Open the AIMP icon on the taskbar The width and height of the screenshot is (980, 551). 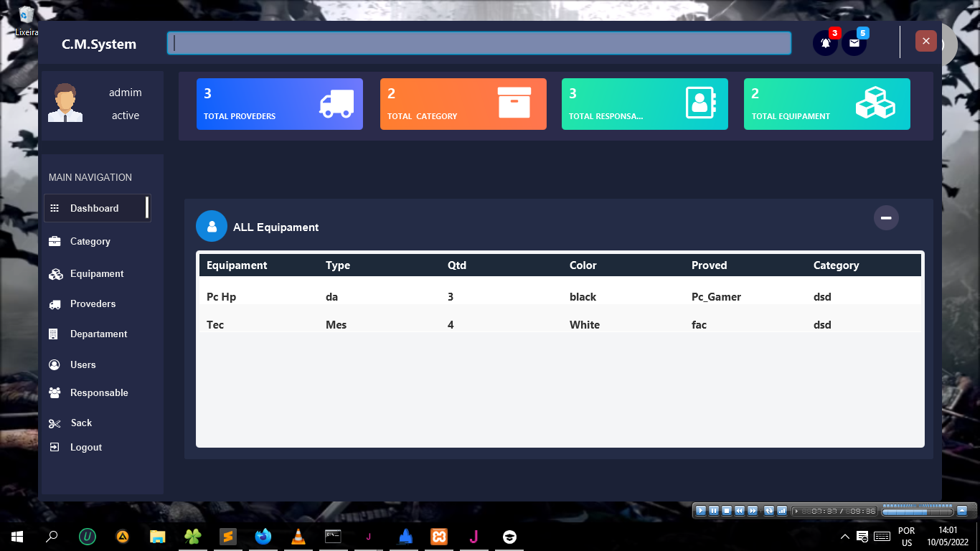(123, 536)
